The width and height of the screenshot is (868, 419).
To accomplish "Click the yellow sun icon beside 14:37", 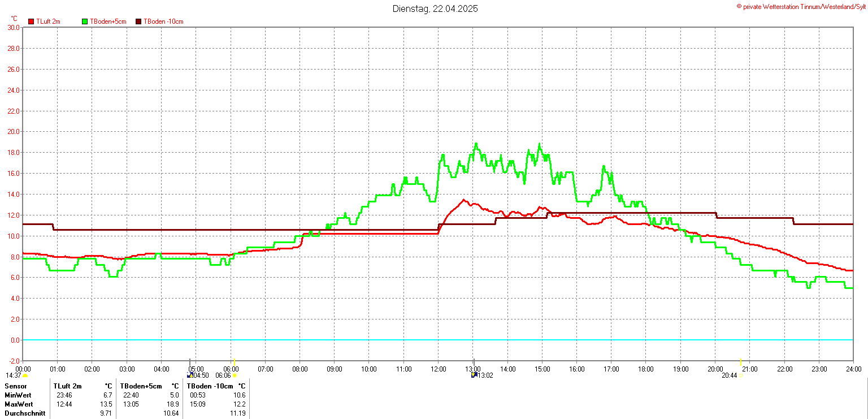I will point(25,375).
